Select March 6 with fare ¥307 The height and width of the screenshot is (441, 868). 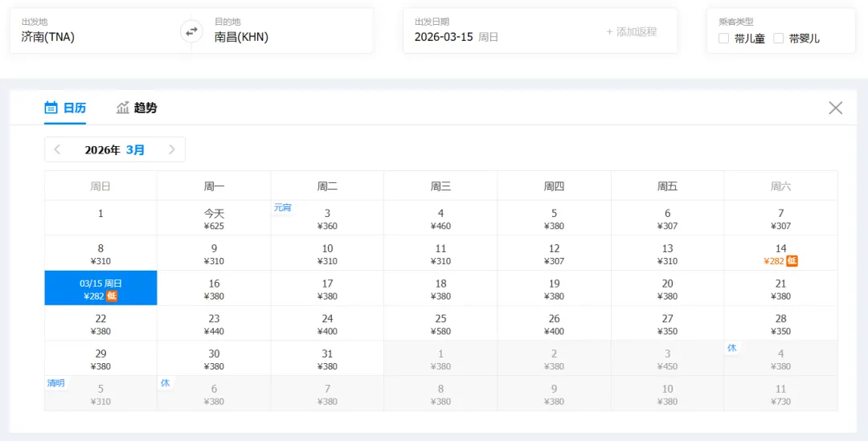click(x=668, y=218)
